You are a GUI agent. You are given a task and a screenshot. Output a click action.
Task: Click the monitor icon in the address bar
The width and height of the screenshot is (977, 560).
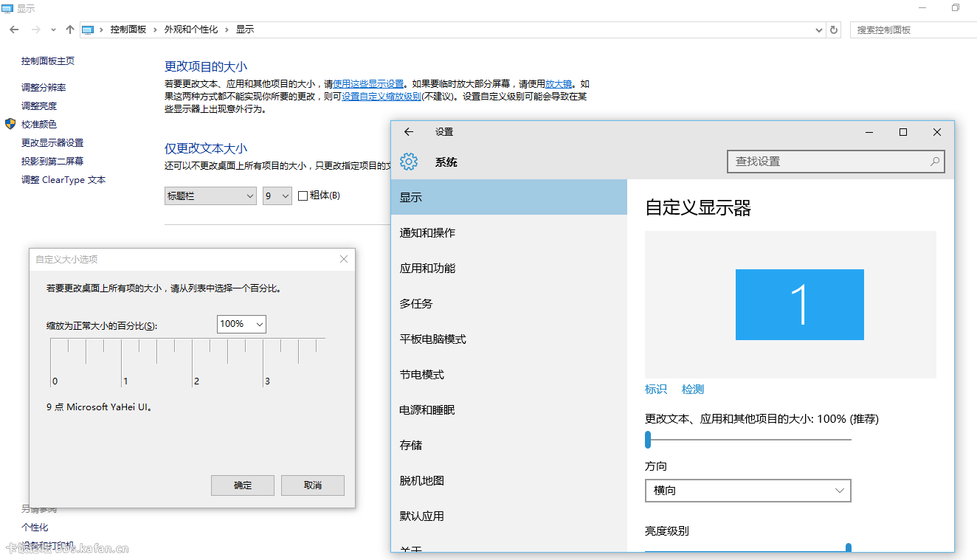point(88,30)
